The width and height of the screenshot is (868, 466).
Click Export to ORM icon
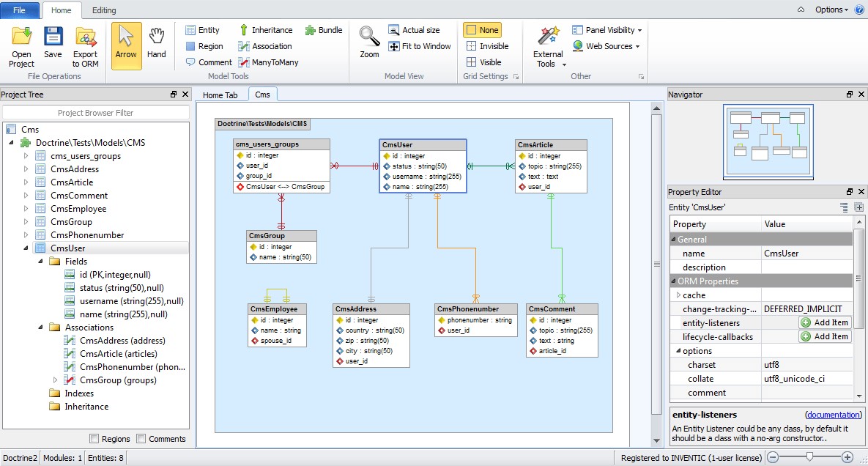tap(86, 37)
